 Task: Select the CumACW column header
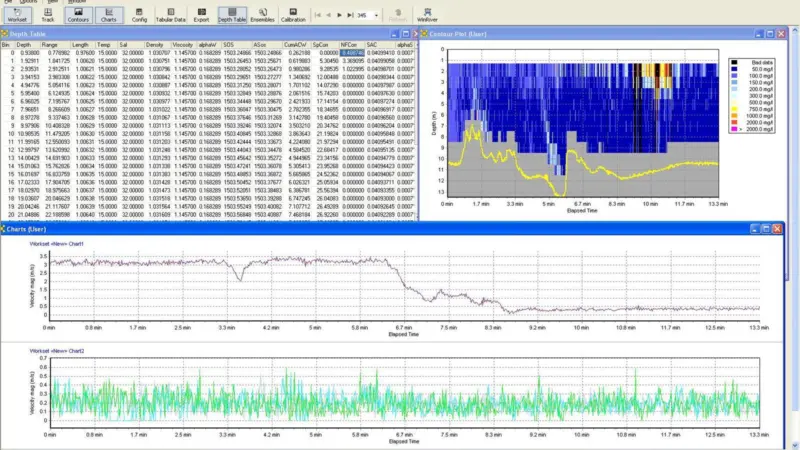coord(297,45)
